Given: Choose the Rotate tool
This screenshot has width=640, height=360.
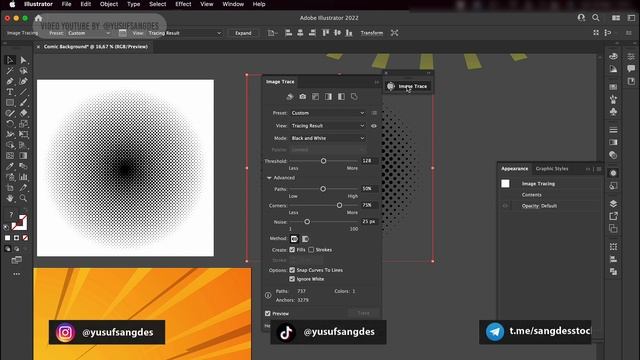Looking at the screenshot, I should 10,124.
